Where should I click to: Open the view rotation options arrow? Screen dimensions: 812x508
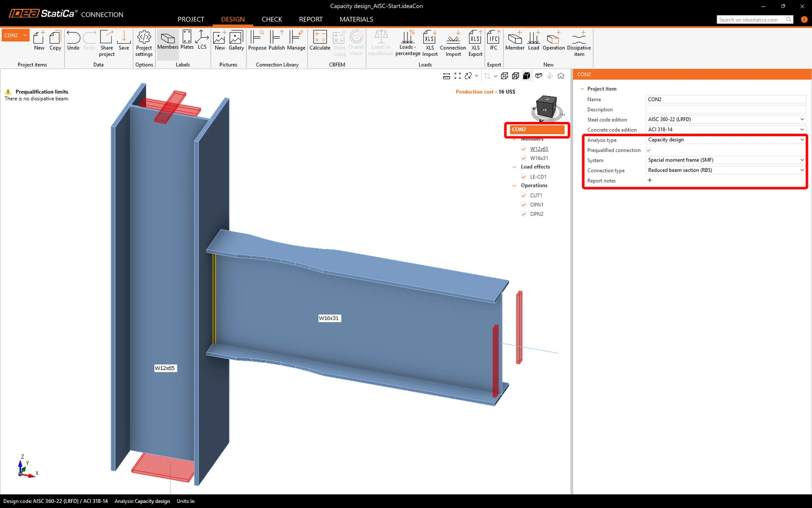(477, 76)
